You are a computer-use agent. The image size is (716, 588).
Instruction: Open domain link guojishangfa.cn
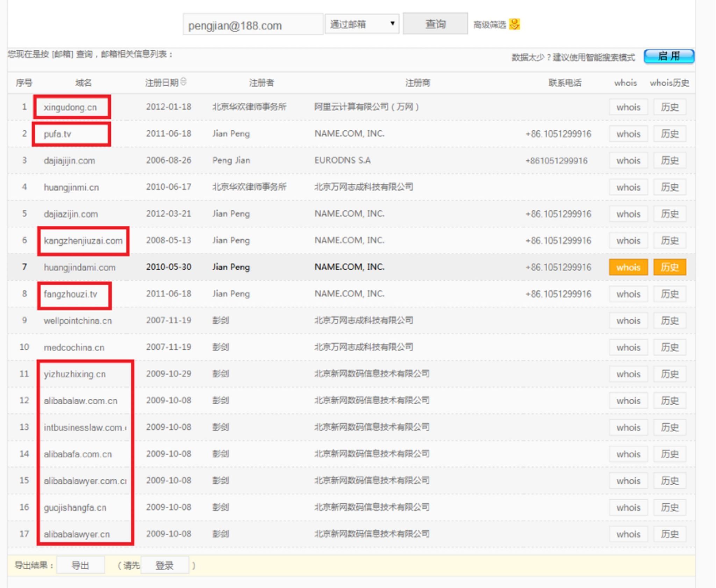(x=75, y=508)
